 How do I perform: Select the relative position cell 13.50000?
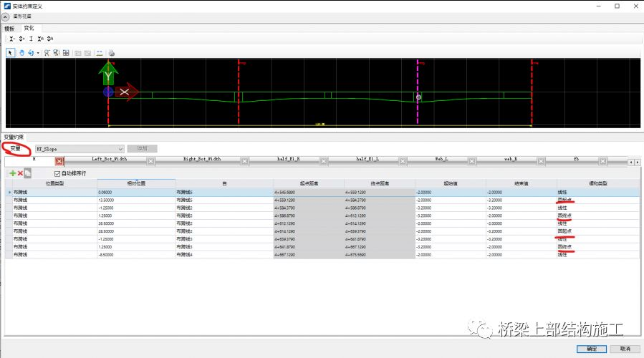pyautogui.click(x=136, y=200)
